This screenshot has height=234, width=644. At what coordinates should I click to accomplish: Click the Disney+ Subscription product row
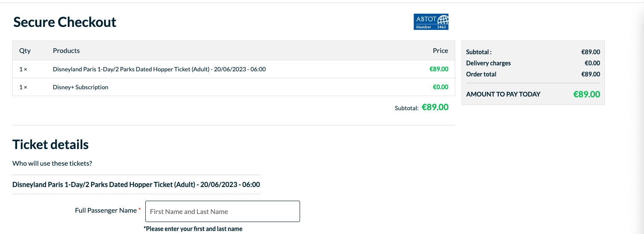(x=234, y=87)
